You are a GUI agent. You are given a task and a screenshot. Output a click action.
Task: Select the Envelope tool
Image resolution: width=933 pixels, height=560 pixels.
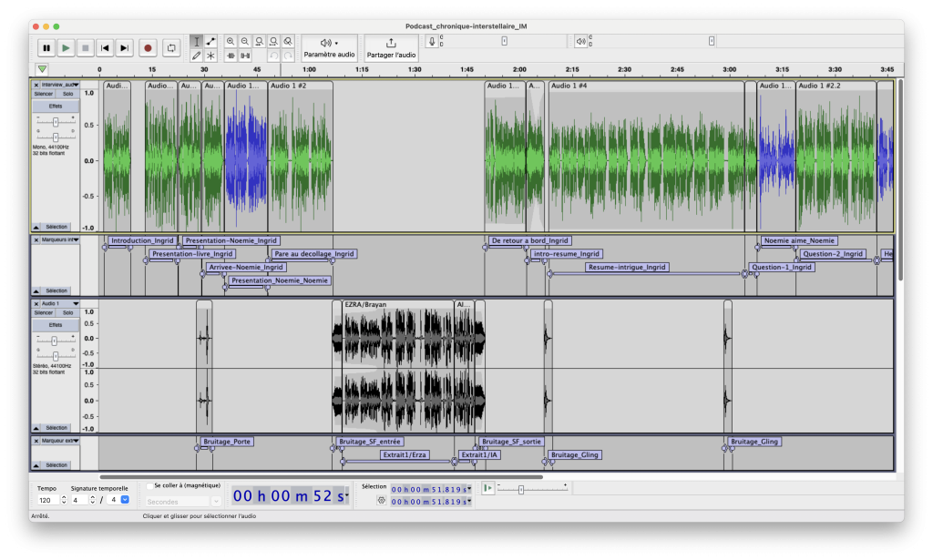210,42
